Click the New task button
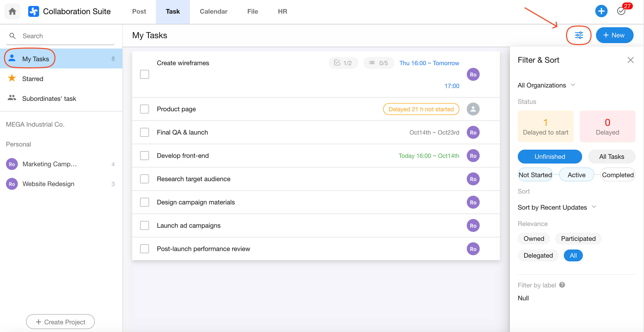Image resolution: width=644 pixels, height=332 pixels. 614,35
